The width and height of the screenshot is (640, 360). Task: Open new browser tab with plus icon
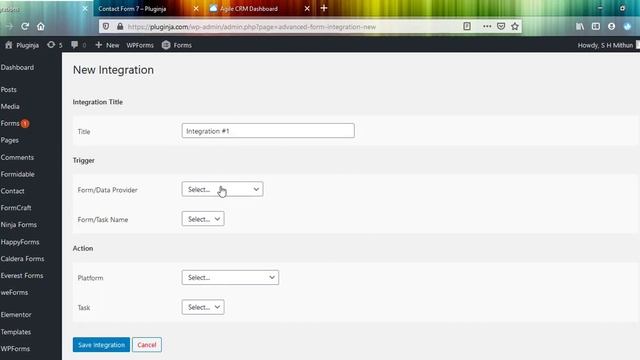click(324, 8)
